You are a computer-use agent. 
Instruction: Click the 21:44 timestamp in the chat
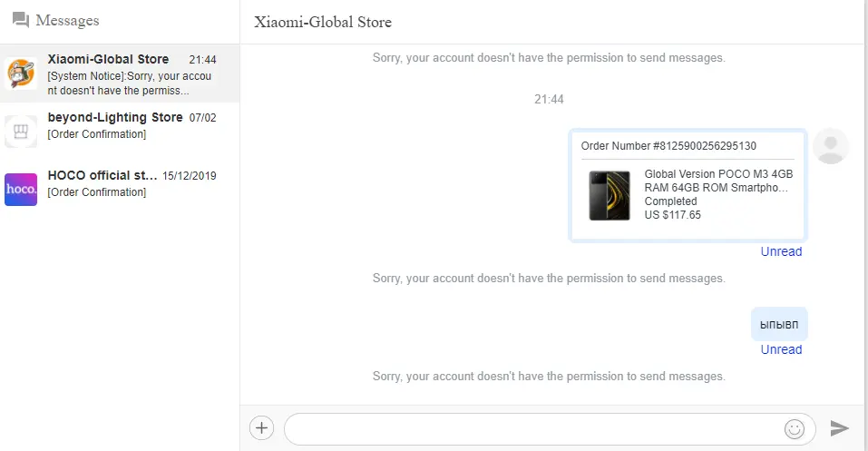[x=549, y=99]
